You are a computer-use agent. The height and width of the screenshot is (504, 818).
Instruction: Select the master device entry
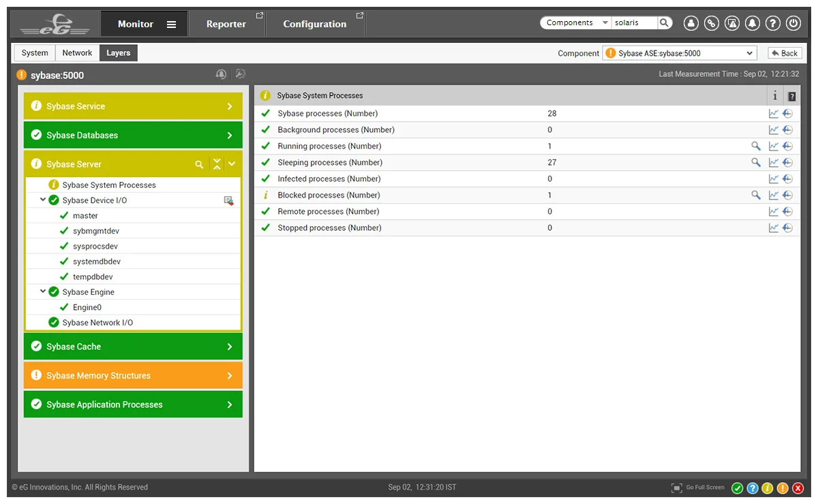click(85, 215)
